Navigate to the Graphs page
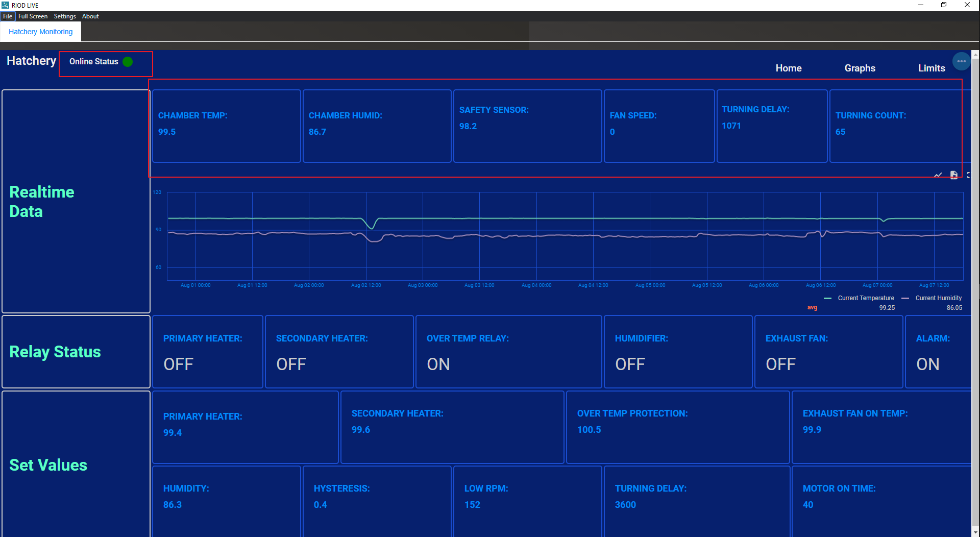Screen dimensions: 980x537 [x=860, y=68]
